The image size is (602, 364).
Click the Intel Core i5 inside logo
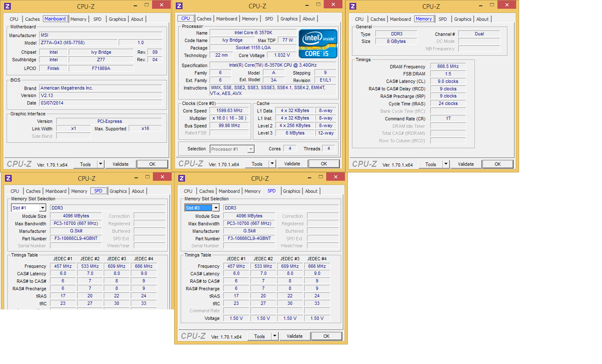(318, 44)
